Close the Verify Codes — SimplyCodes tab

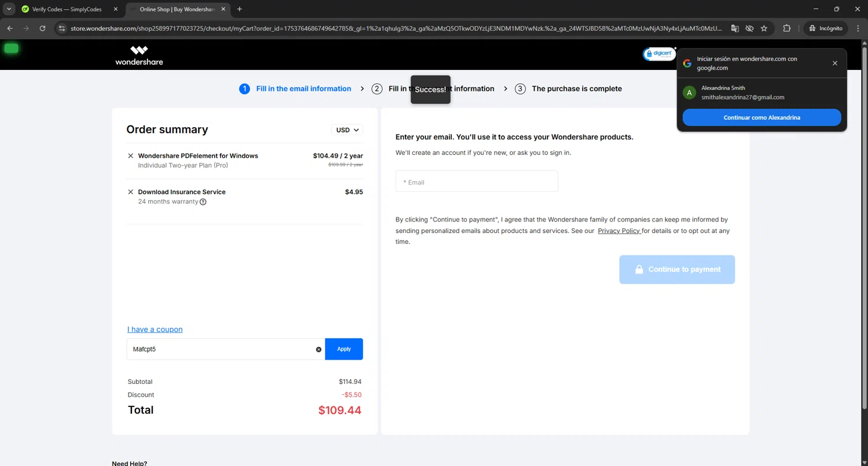[115, 9]
